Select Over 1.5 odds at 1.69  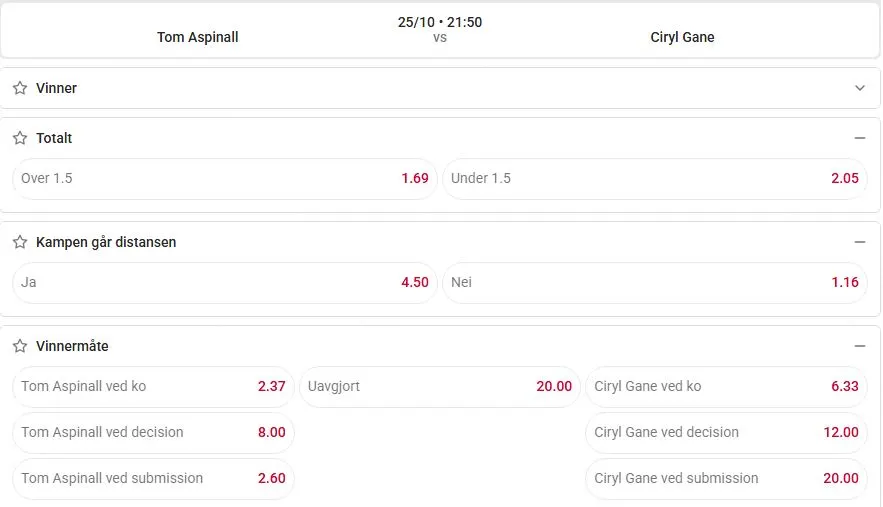[225, 178]
